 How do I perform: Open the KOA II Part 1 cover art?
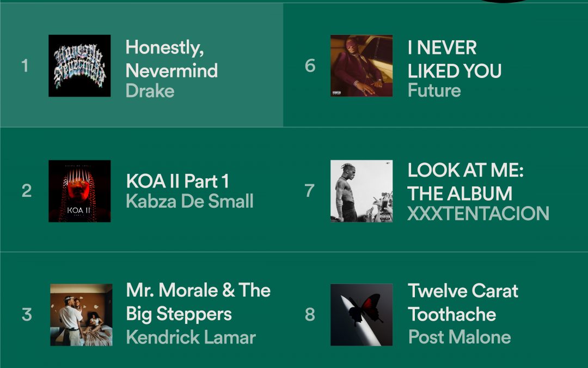coord(79,191)
